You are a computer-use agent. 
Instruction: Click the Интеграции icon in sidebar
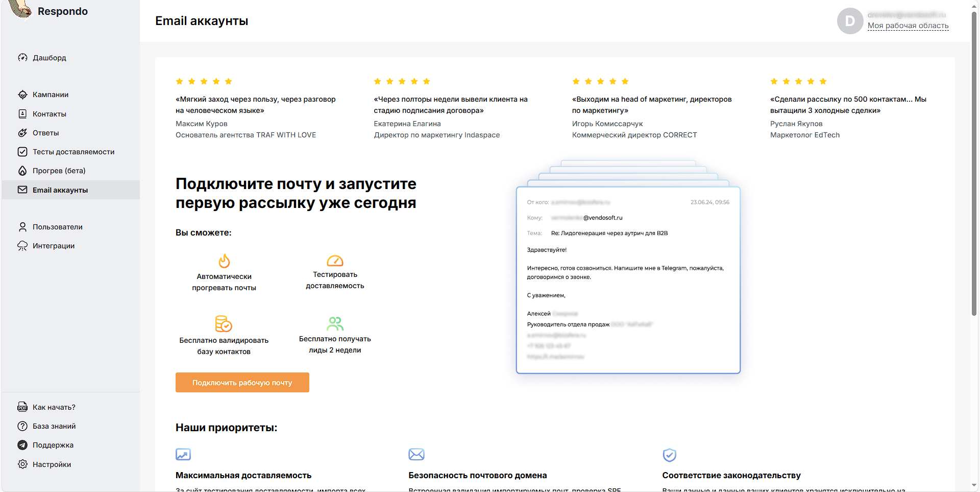22,245
